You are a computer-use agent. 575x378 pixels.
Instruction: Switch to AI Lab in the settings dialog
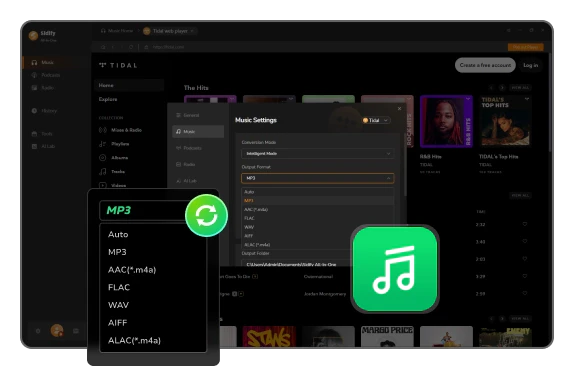(198, 181)
